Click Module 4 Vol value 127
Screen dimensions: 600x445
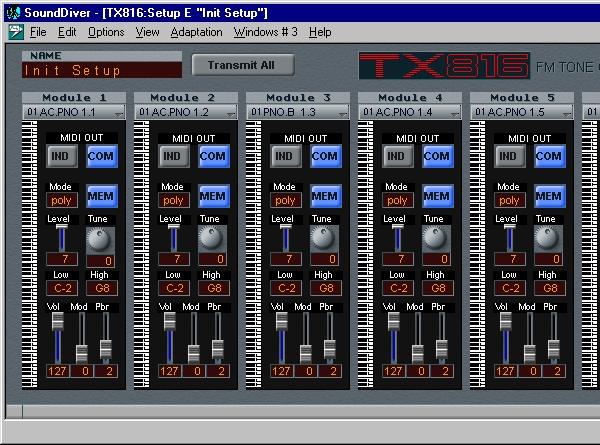coord(393,371)
